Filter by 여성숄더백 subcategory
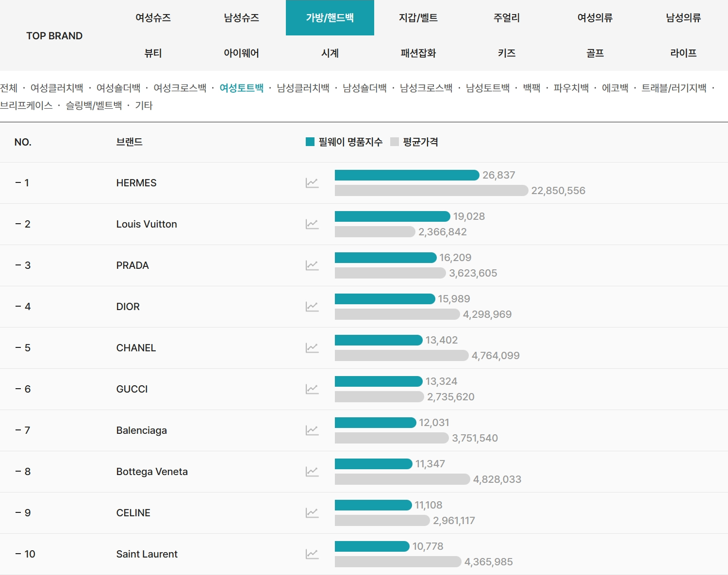Screen dimensions: 728x575 click(118, 88)
